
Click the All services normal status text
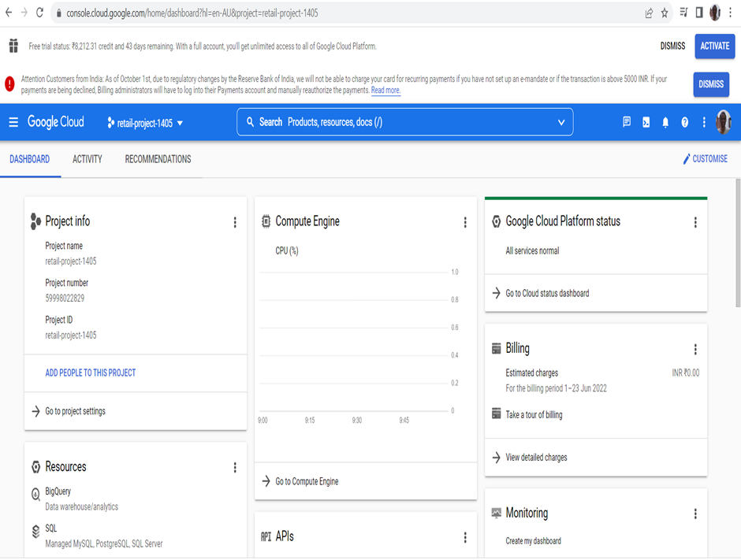(x=532, y=250)
